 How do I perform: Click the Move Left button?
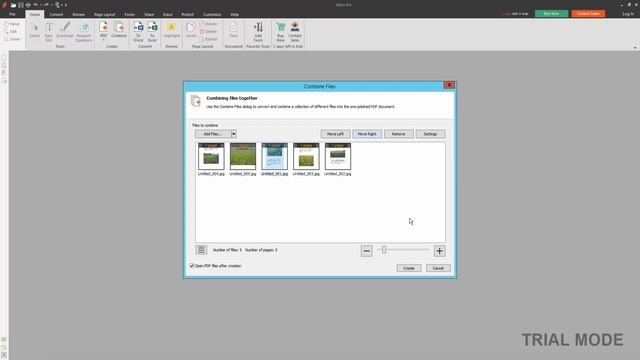click(336, 134)
